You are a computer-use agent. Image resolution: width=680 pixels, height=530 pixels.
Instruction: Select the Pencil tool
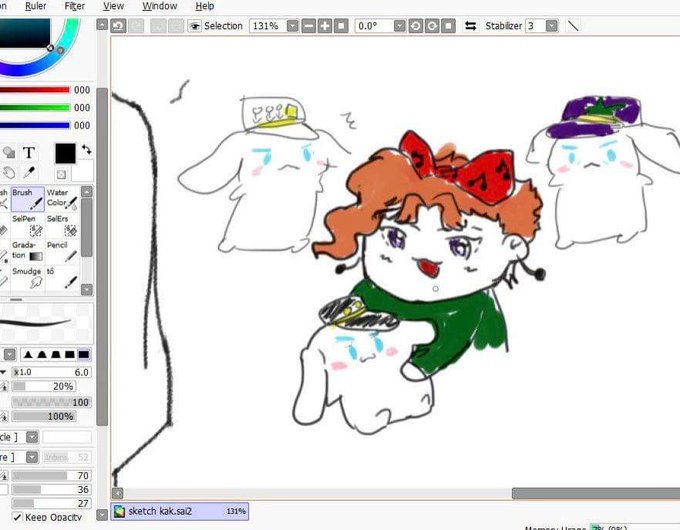click(62, 252)
